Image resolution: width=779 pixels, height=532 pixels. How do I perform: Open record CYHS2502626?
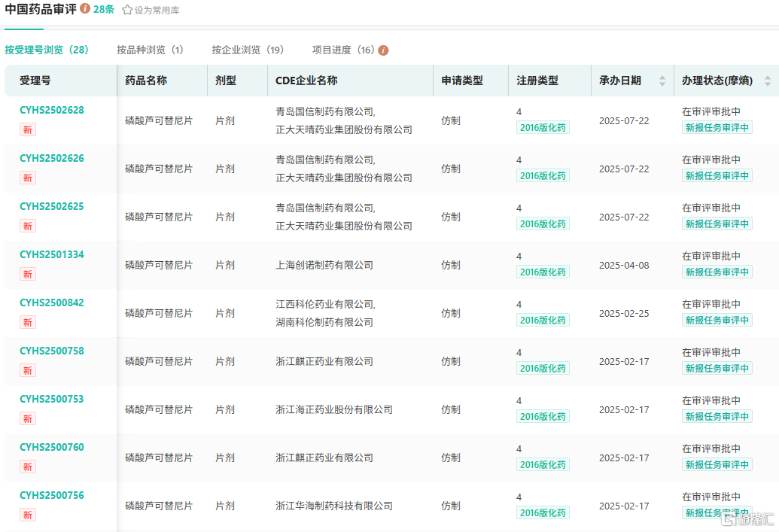coord(52,159)
